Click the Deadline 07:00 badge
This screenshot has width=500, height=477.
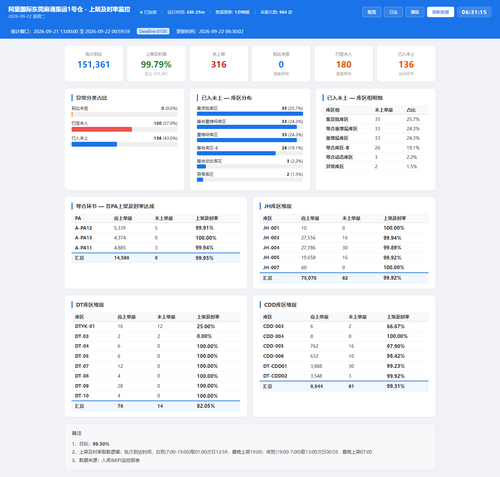[x=153, y=31]
